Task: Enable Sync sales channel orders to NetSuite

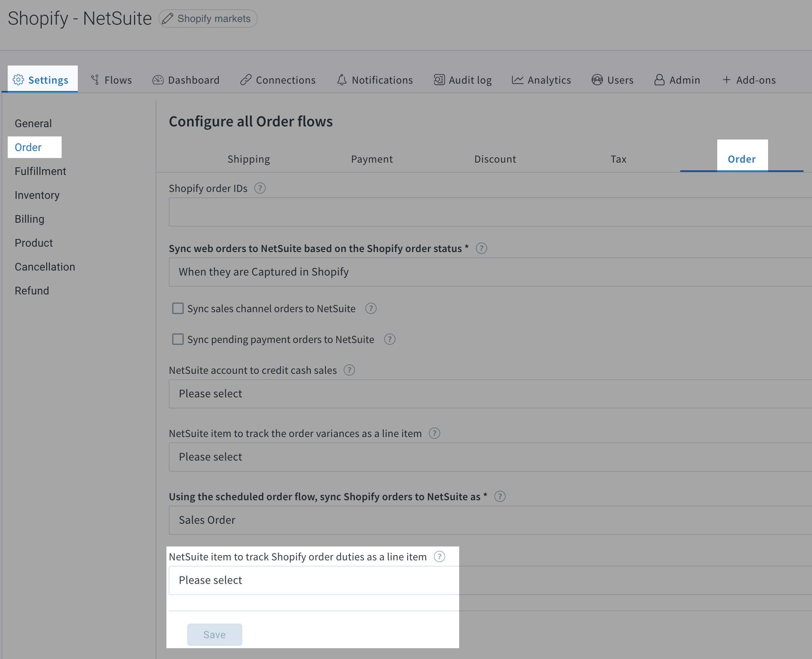Action: pos(178,308)
